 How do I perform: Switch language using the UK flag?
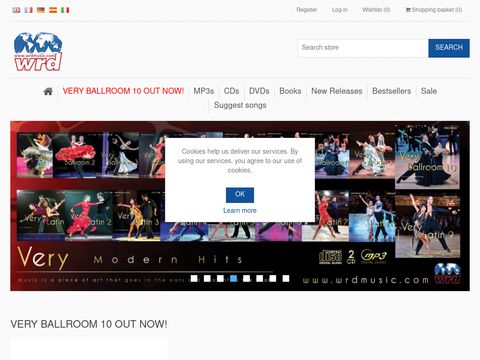click(x=16, y=10)
